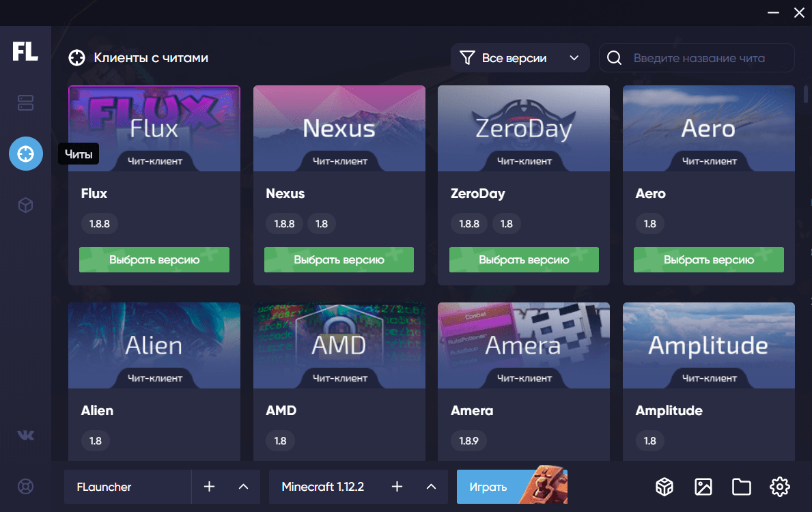Open the game folder icon

tap(742, 487)
